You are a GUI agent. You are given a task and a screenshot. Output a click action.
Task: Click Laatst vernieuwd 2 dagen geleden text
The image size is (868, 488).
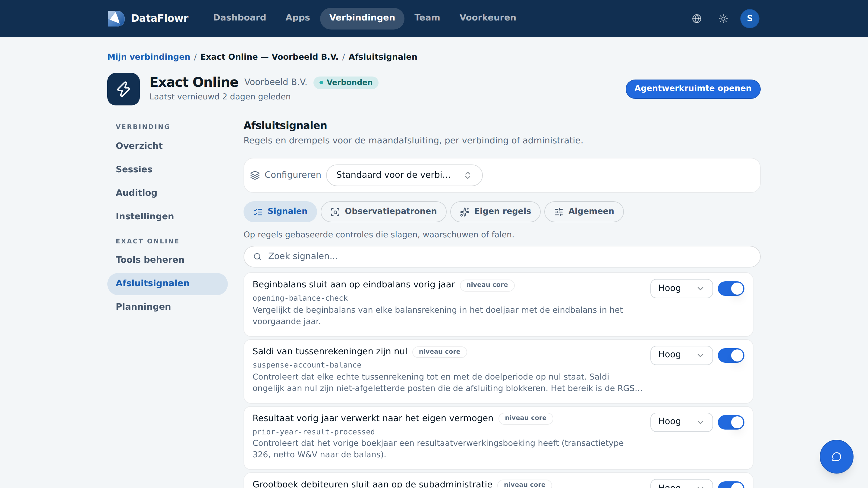(220, 97)
